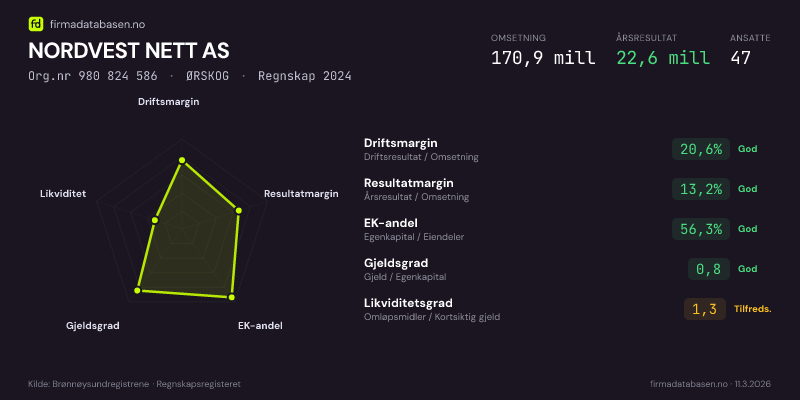Screen dimensions: 800x400
Task: Click the Omsetning 170,9 mill value
Action: pyautogui.click(x=543, y=58)
